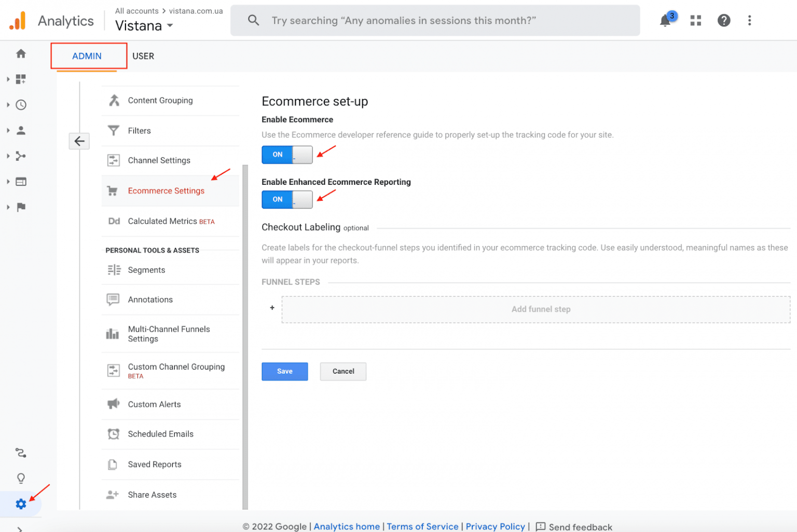Click inside the search bar
The height and width of the screenshot is (532, 797).
tap(435, 20)
